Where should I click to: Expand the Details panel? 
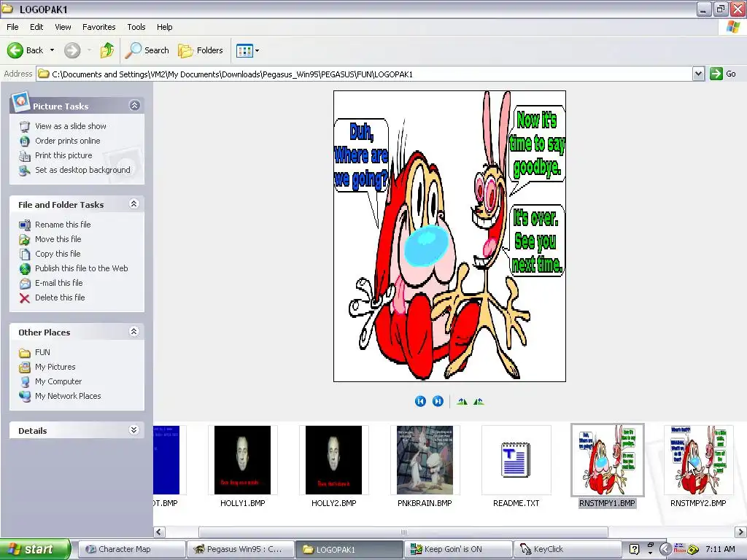click(x=134, y=430)
